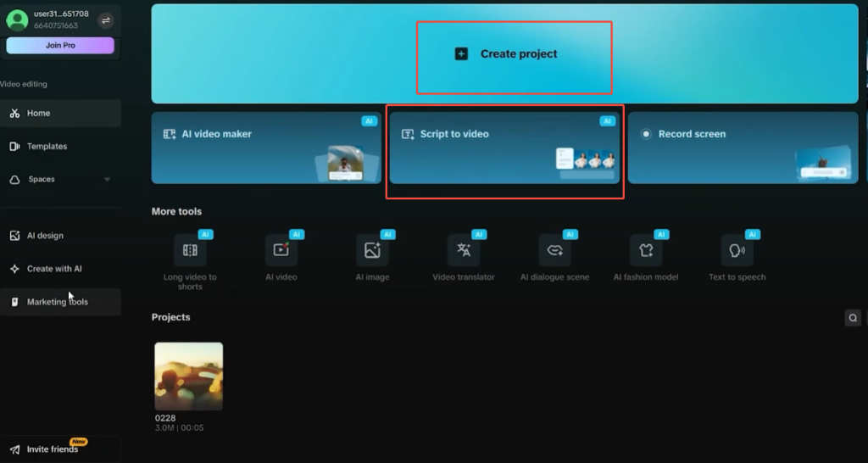Open Marketing tools in sidebar
This screenshot has height=463, width=868.
click(60, 302)
